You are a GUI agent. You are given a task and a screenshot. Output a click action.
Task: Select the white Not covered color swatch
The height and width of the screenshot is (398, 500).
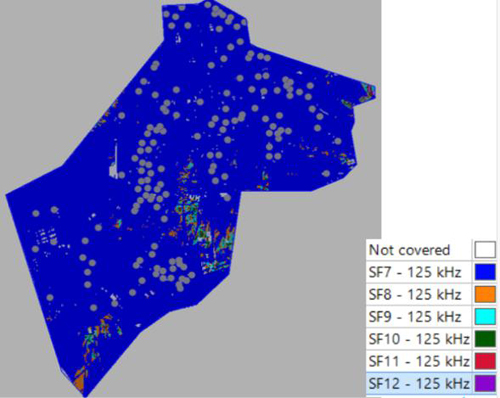coord(485,250)
